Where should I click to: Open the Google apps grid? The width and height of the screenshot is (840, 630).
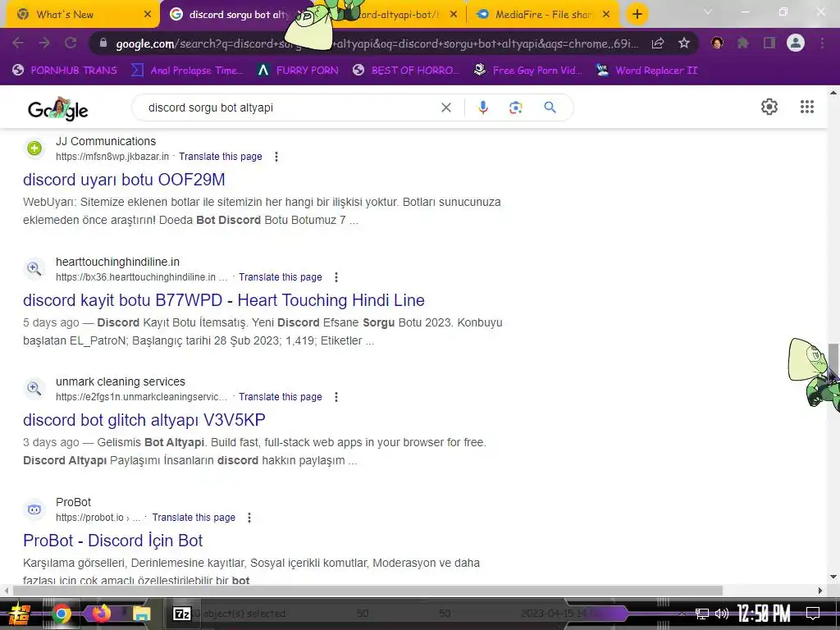tap(807, 107)
